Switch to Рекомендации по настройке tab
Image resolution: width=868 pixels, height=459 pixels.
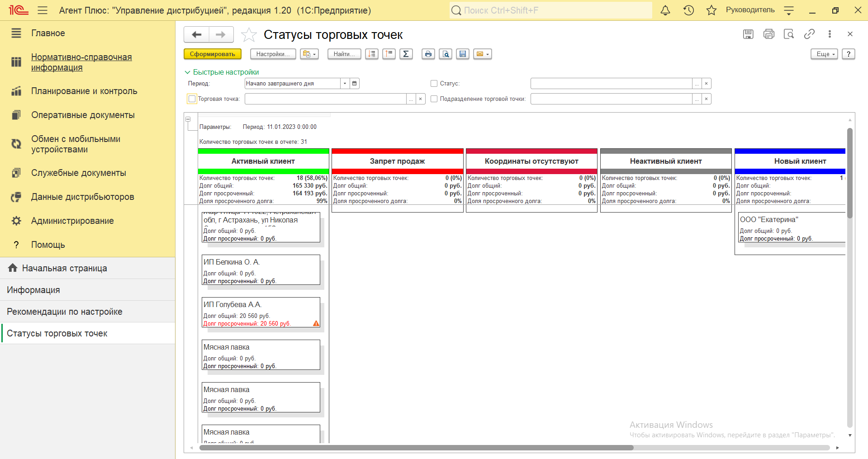pos(87,312)
